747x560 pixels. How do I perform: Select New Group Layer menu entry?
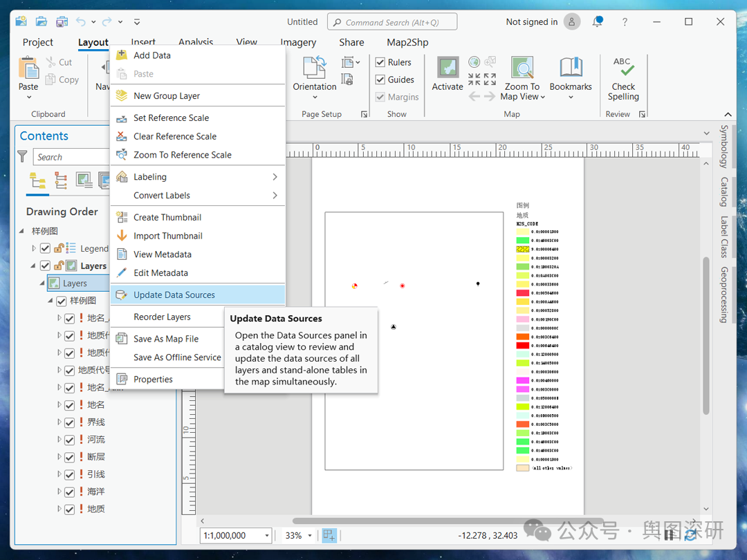pyautogui.click(x=198, y=95)
